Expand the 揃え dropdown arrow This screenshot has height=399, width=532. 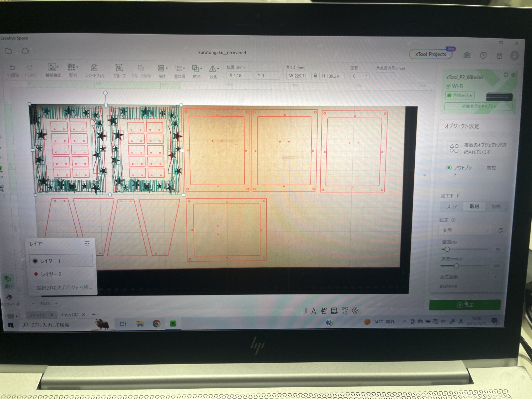tap(167, 68)
